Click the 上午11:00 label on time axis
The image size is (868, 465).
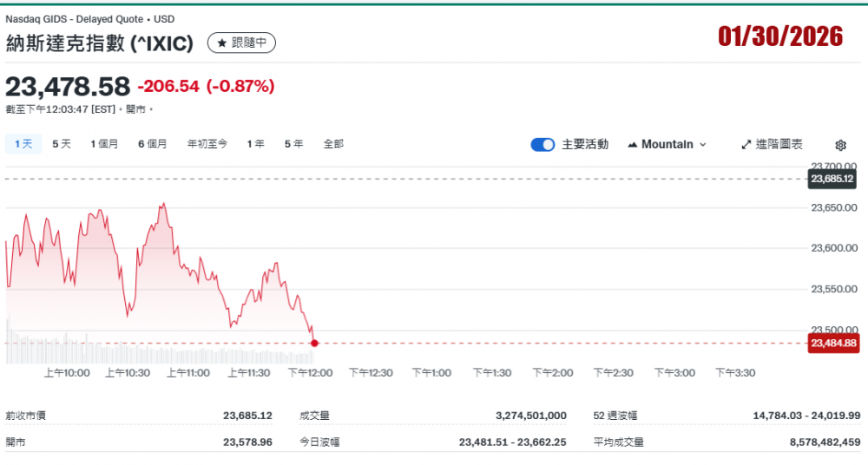point(188,373)
